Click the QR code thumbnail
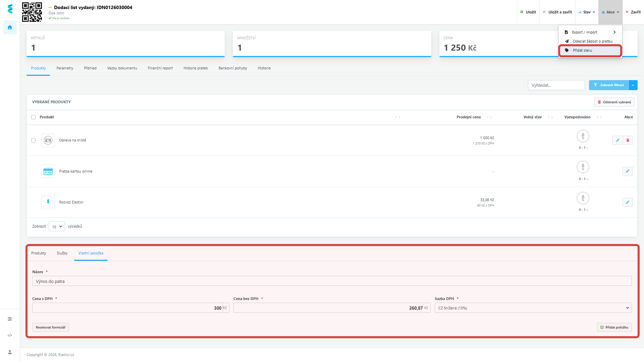 pos(32,12)
